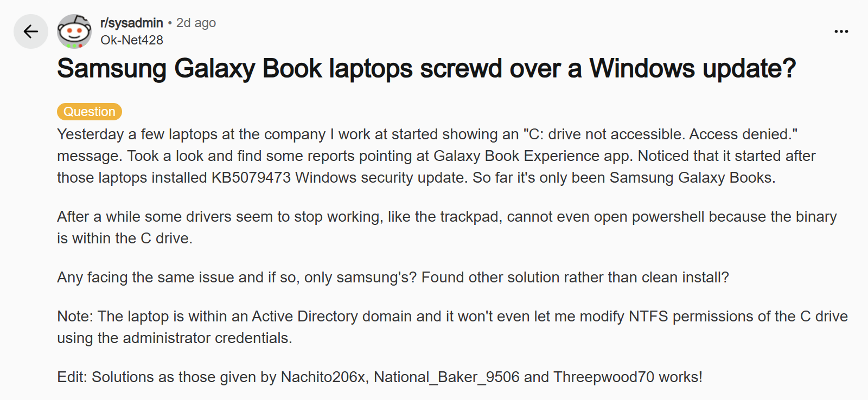Click the name Nachito206x in the edit line
Viewport: 868px width, 400px height.
323,377
